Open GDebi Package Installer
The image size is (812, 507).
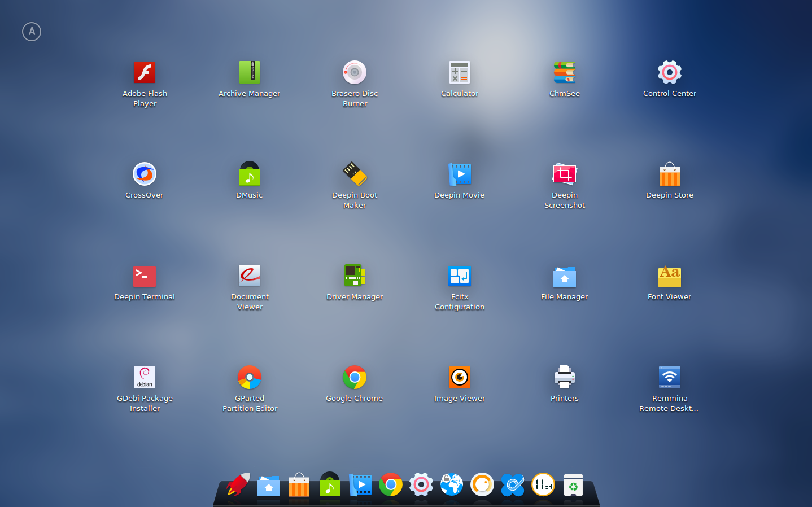[x=145, y=378]
